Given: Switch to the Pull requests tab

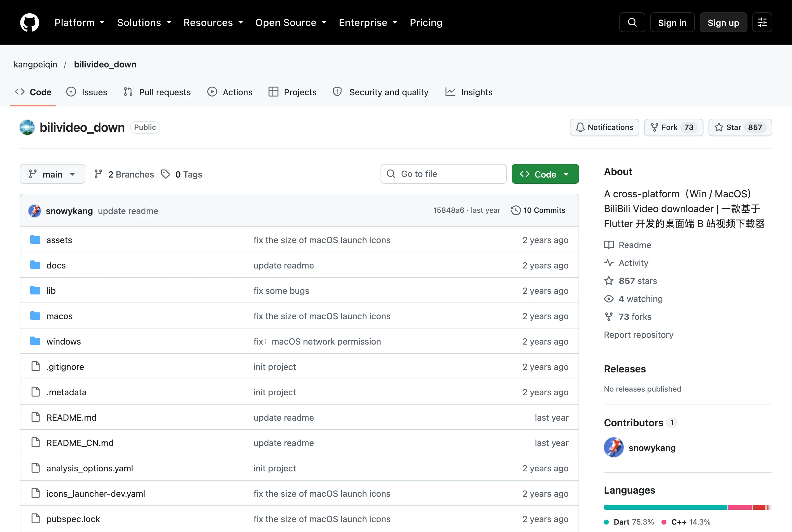Looking at the screenshot, I should pyautogui.click(x=157, y=92).
